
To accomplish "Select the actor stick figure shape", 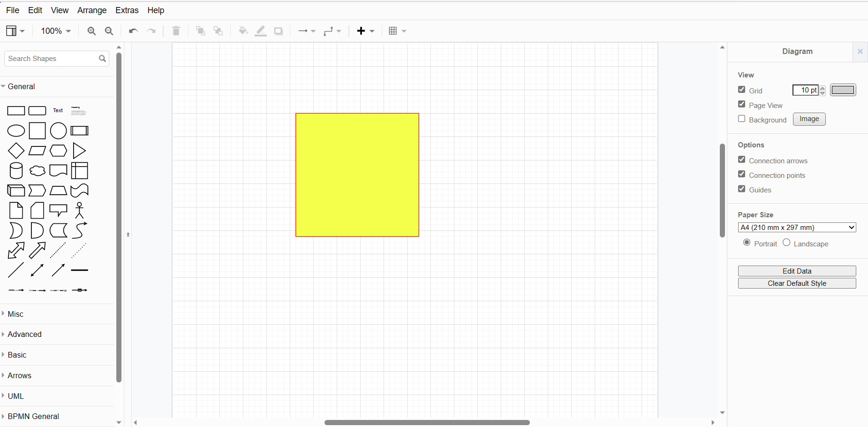I will pos(79,210).
